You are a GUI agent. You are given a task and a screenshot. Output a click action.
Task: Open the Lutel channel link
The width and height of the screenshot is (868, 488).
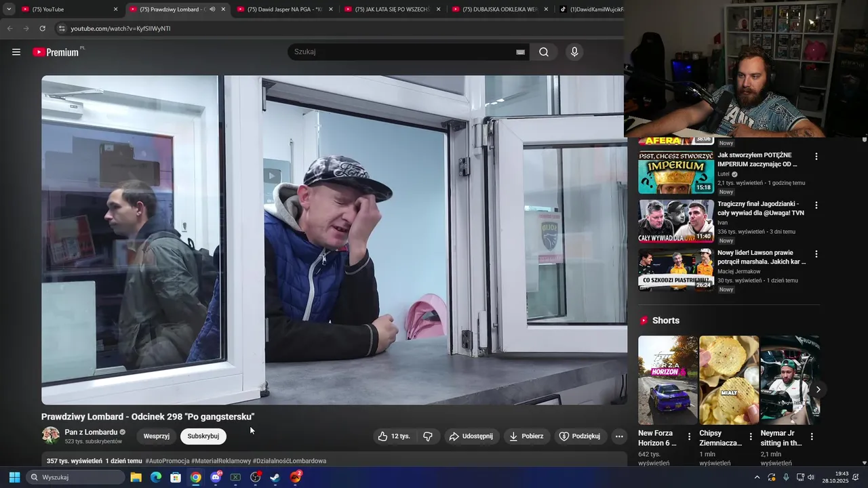[x=724, y=174]
